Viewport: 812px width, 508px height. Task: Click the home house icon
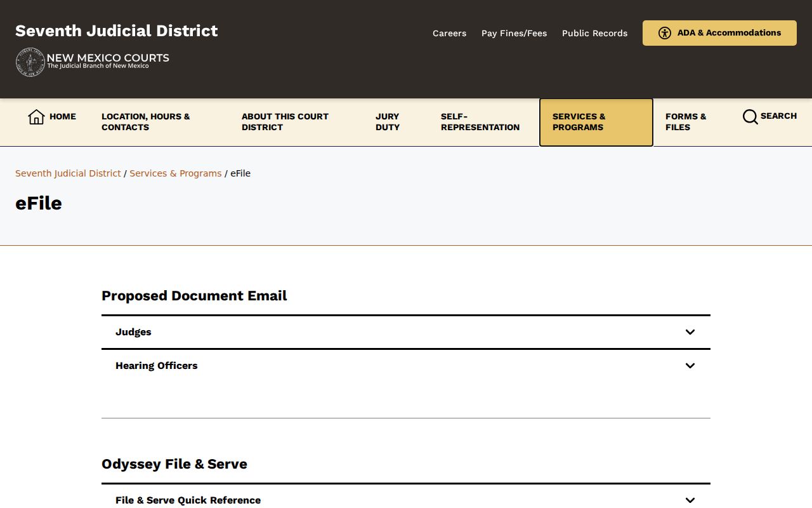36,117
